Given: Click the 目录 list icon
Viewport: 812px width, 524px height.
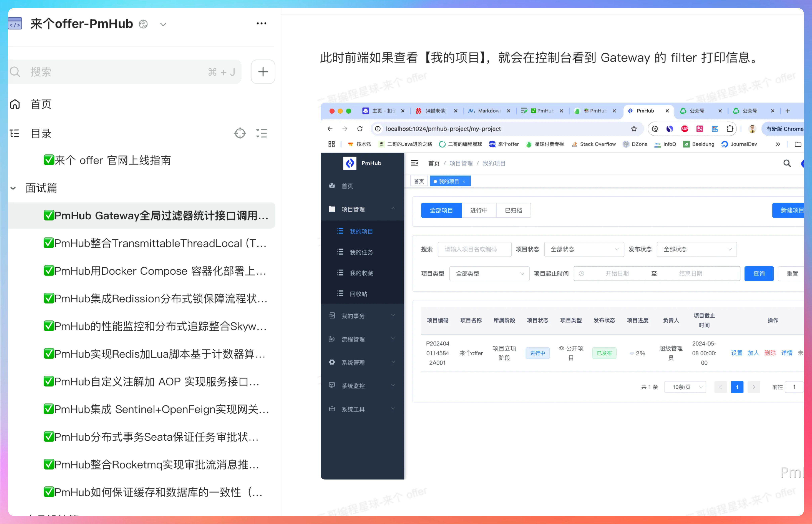Looking at the screenshot, I should click(x=14, y=133).
